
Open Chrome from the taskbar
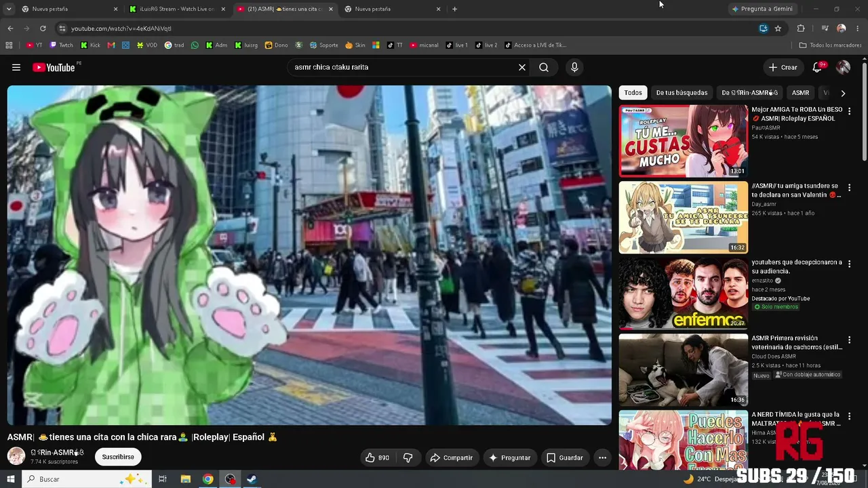pyautogui.click(x=208, y=479)
